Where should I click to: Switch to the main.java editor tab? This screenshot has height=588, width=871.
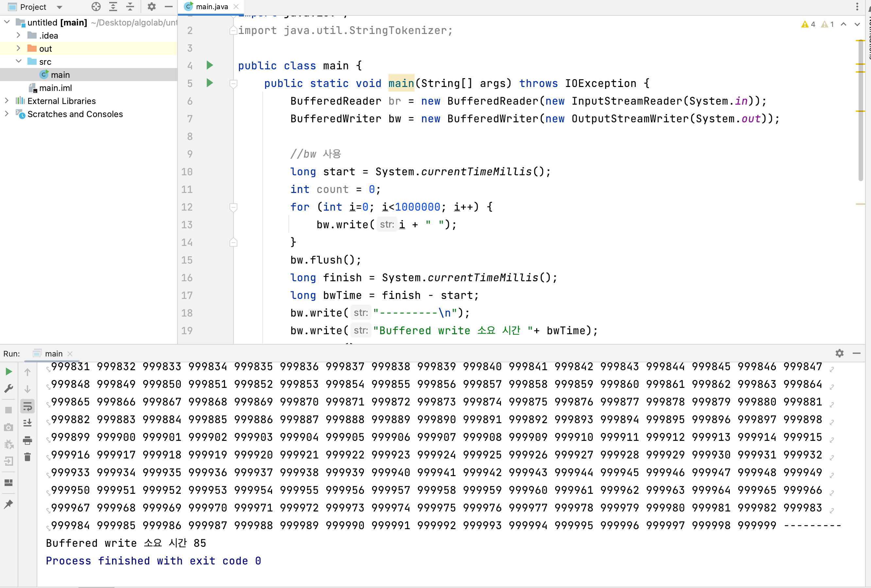(x=212, y=7)
